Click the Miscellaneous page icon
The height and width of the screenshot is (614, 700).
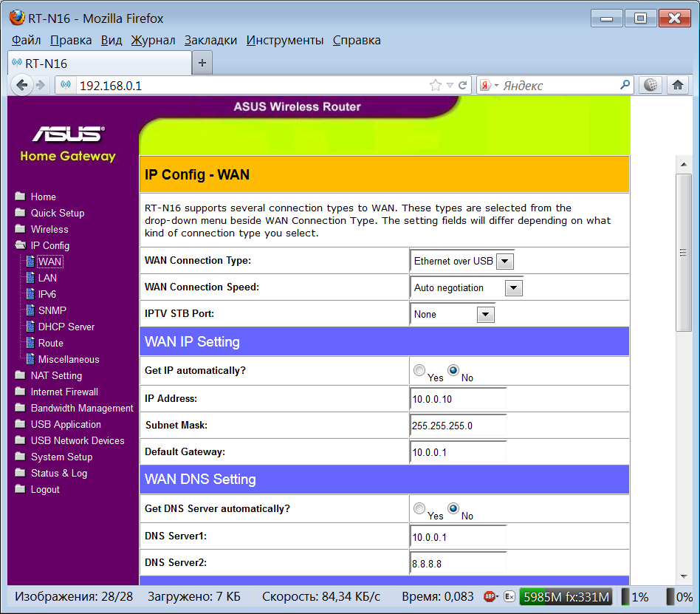[x=30, y=359]
